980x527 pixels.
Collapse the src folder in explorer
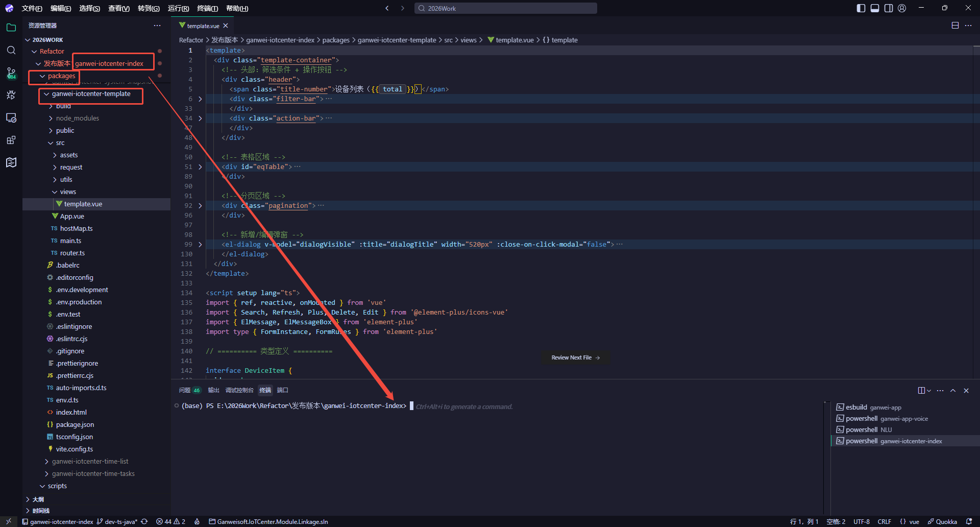point(51,143)
